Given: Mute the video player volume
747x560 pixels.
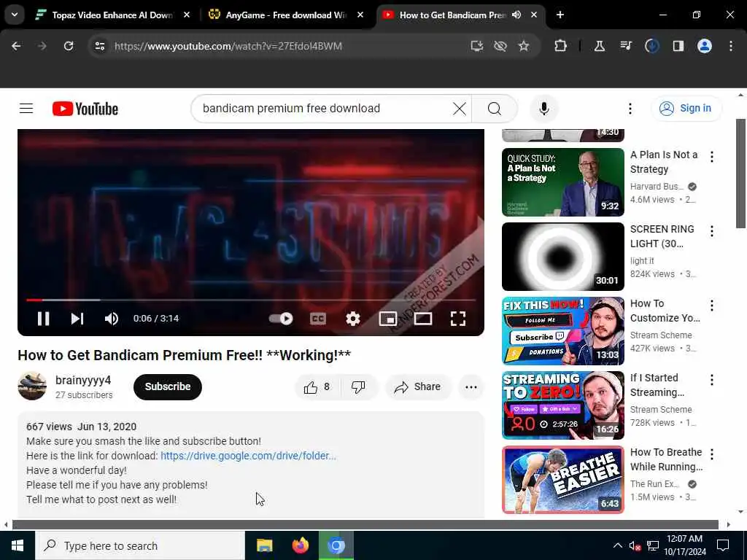Looking at the screenshot, I should tap(111, 319).
